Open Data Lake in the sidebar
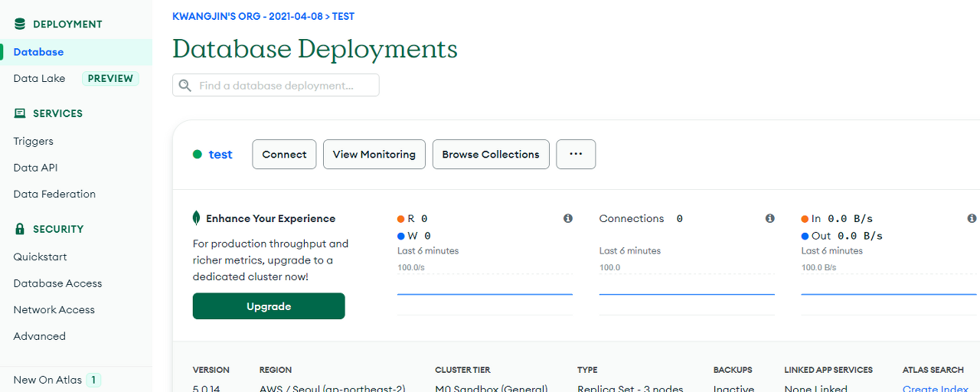The image size is (980, 392). point(39,78)
